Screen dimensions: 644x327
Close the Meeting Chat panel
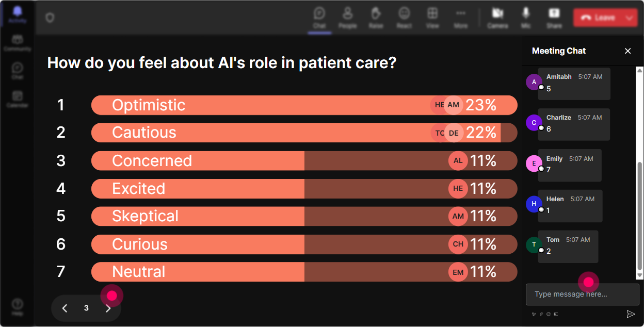point(627,51)
